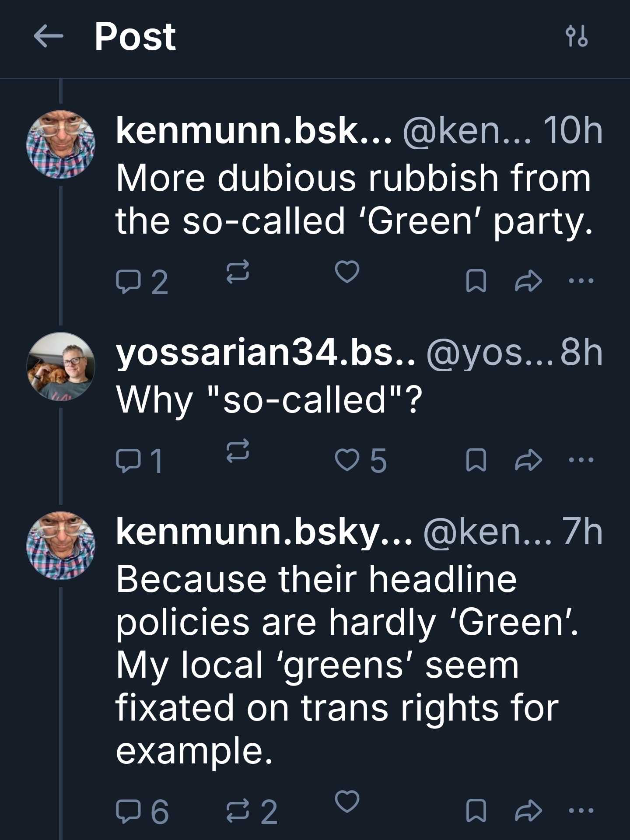
Task: Reply to yossarian34's 'Why so-called' post
Action: click(126, 460)
